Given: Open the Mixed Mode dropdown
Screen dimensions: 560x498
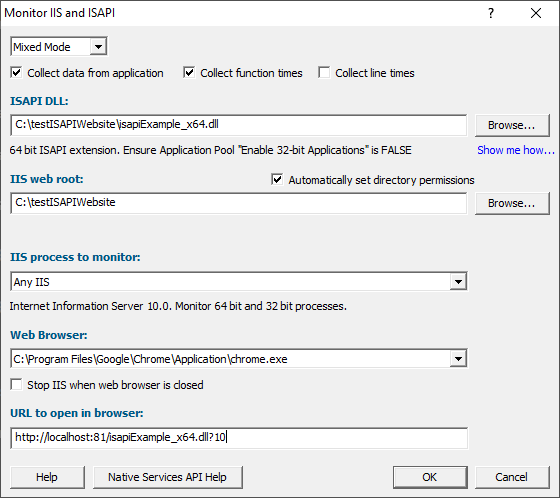Looking at the screenshot, I should tap(59, 46).
